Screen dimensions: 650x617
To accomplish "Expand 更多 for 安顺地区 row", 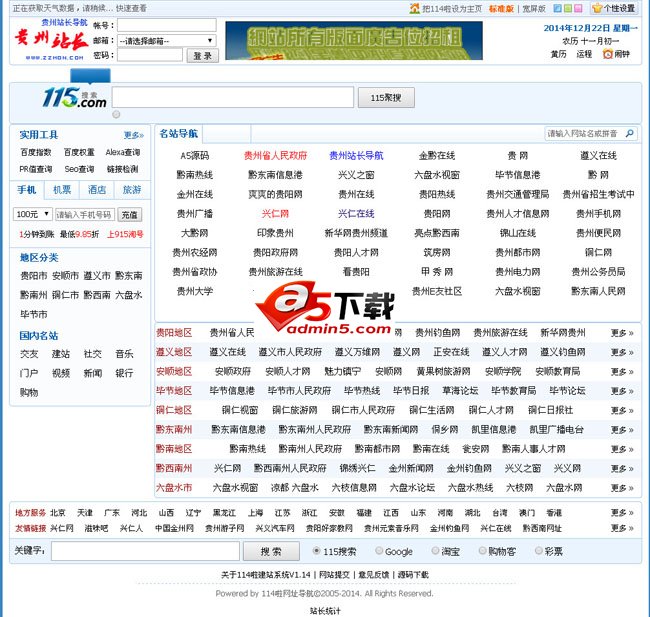I will 622,372.
